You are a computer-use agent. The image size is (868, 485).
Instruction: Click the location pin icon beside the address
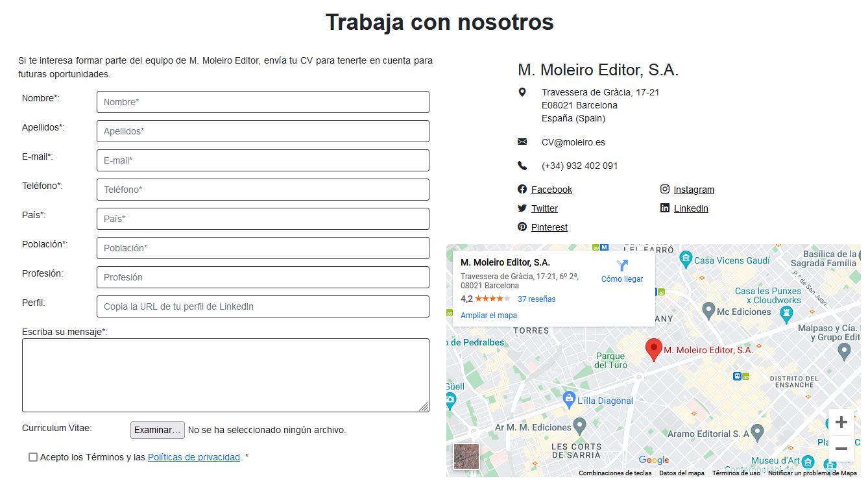[523, 92]
